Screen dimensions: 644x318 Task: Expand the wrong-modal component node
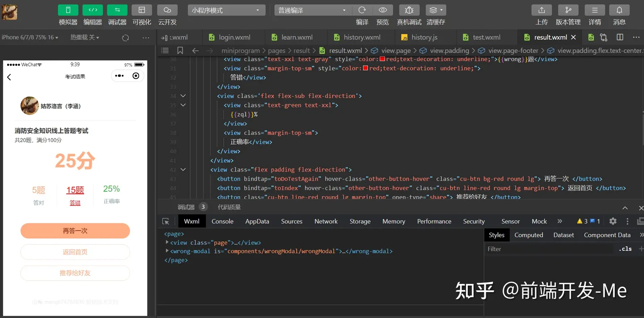167,251
